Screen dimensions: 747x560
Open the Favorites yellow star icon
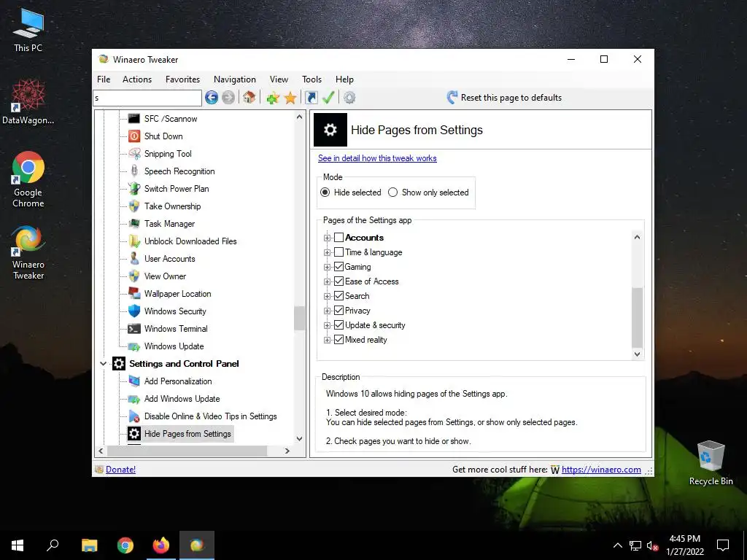(290, 98)
